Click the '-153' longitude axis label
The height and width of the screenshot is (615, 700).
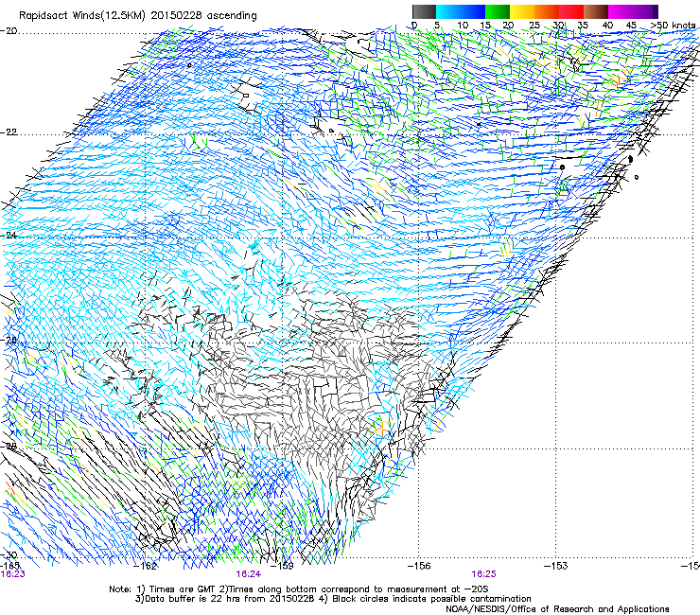tap(556, 566)
